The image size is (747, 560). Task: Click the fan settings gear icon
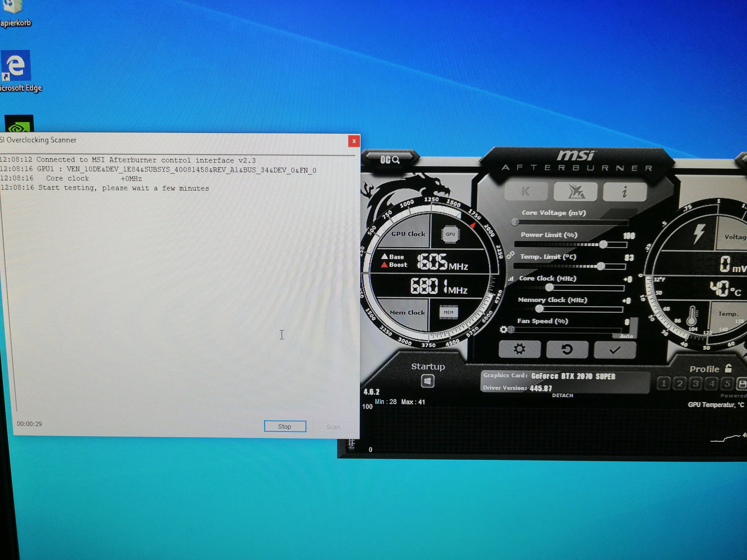(x=503, y=329)
